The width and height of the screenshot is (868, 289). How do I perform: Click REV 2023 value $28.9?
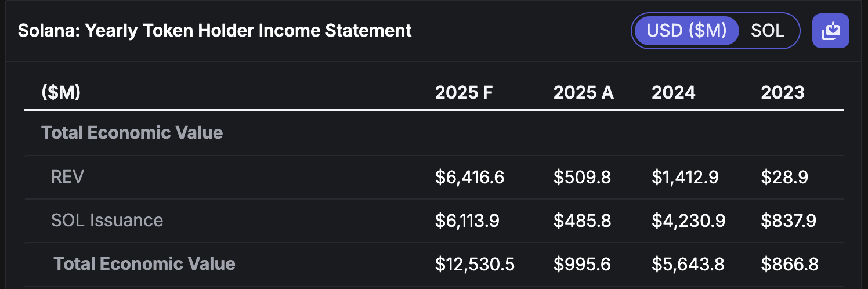[x=784, y=178]
